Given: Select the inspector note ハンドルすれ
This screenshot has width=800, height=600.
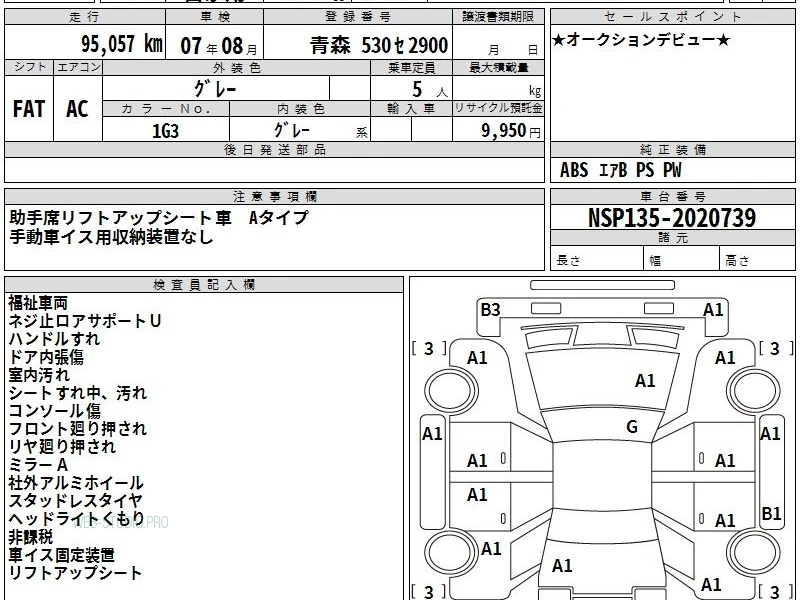Looking at the screenshot, I should coord(54,339).
